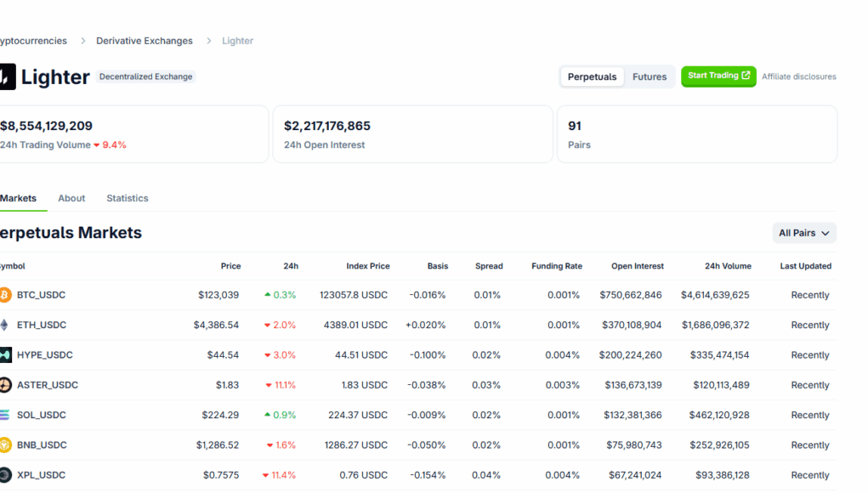
Task: Sort table by Open Interest column
Action: (x=637, y=266)
